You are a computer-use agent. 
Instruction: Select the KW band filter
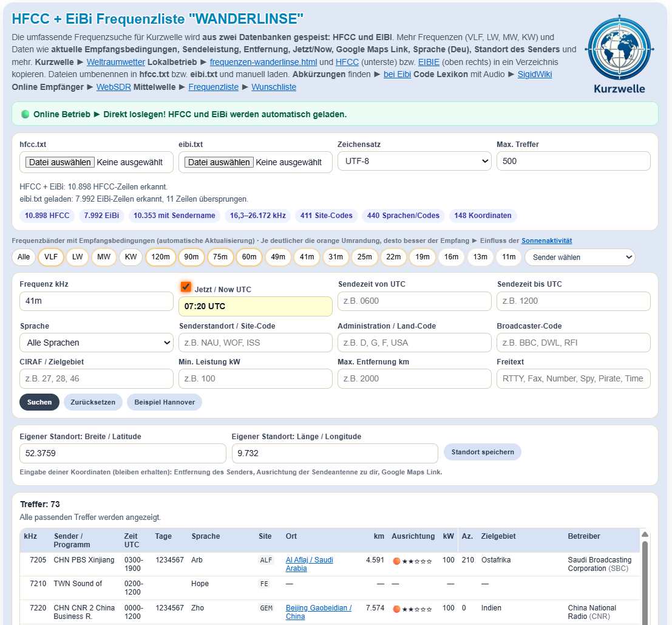point(131,257)
